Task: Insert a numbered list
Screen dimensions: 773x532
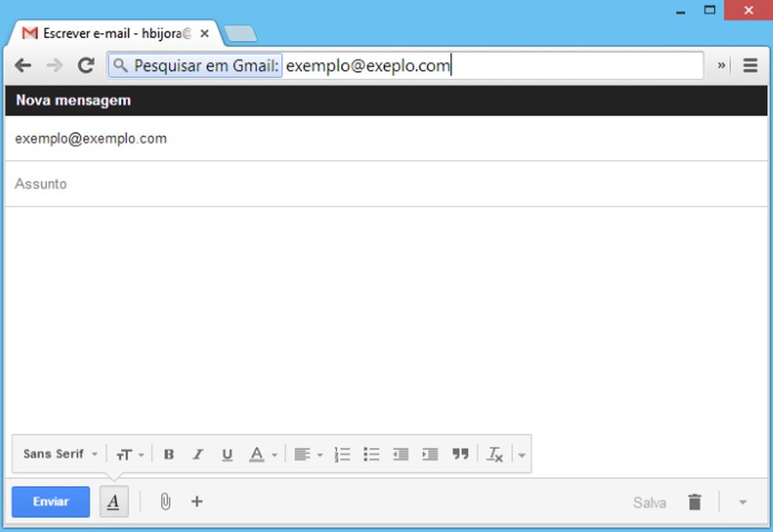Action: [343, 453]
